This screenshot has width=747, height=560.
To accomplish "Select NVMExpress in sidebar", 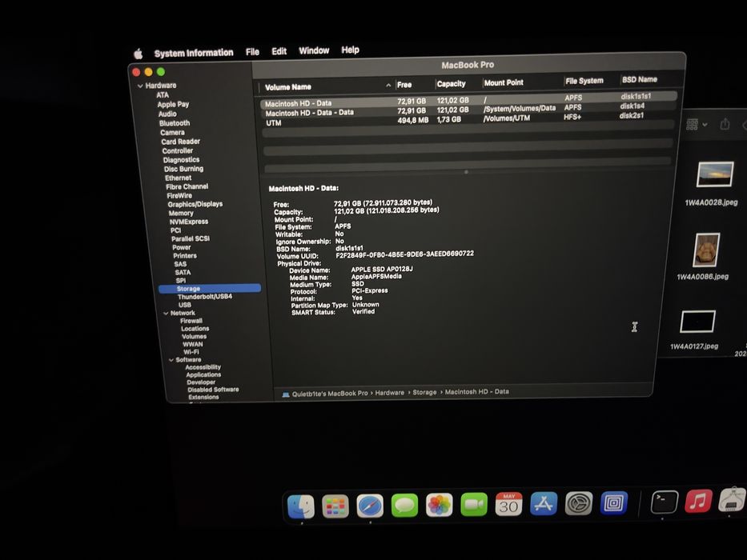I will click(x=189, y=222).
